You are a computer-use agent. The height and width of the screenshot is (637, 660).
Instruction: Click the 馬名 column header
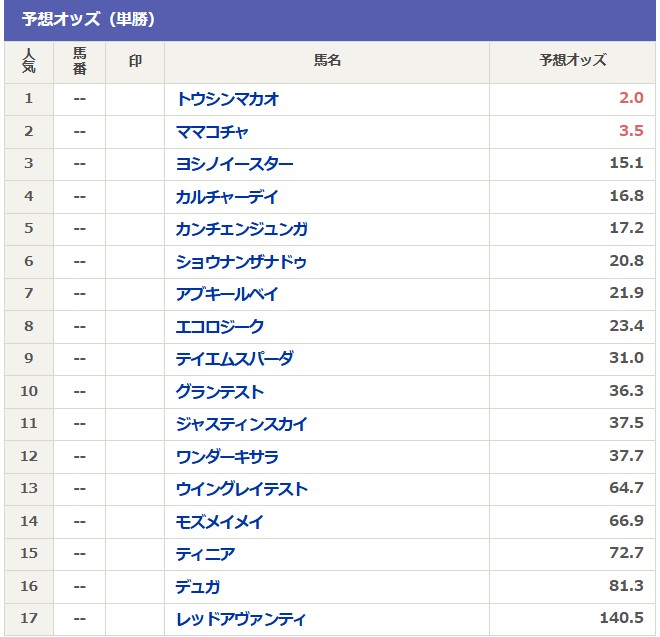coord(327,61)
